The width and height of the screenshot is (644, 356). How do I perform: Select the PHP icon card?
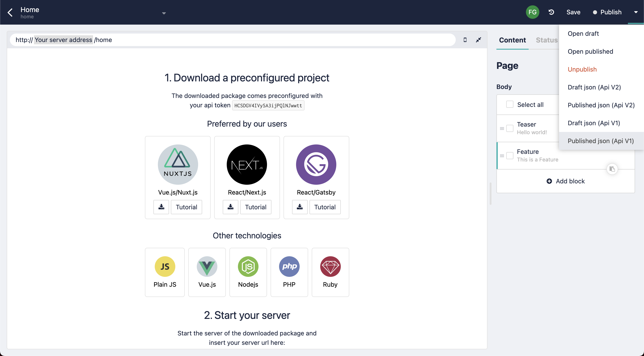[289, 272]
